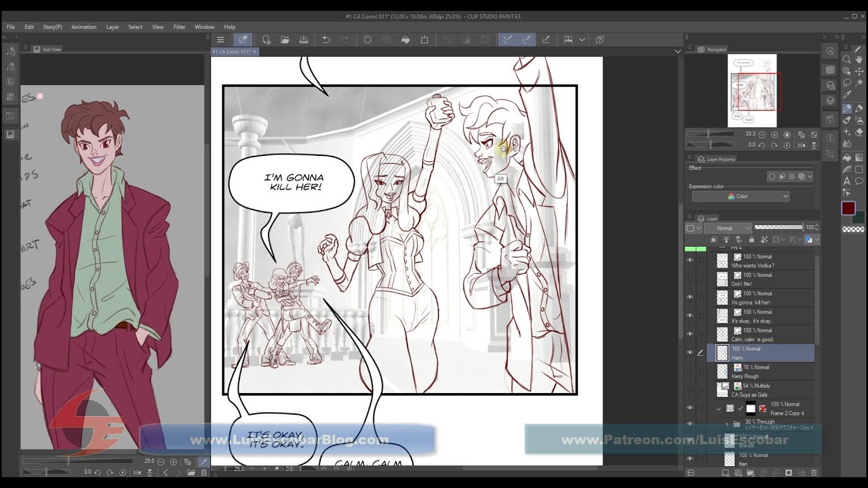Toggle Snap to Grid

coord(546,39)
